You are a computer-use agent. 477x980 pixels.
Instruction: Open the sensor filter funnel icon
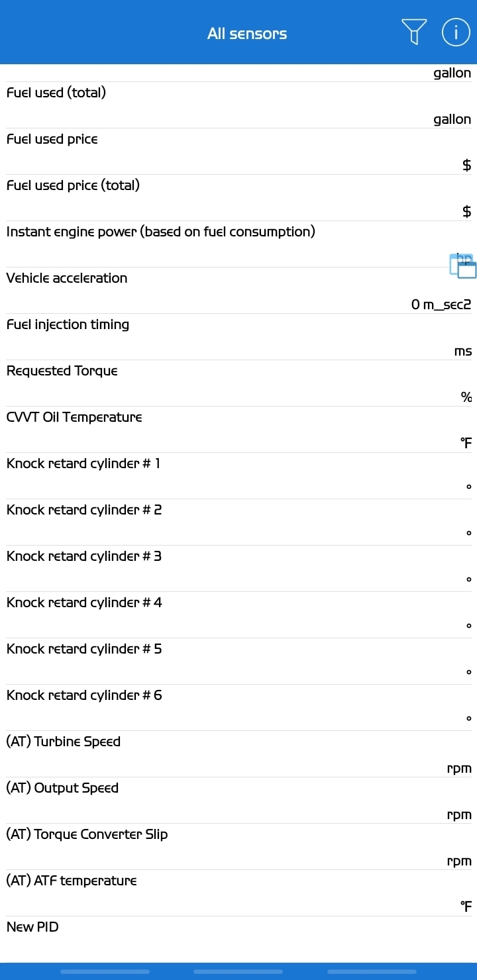point(414,32)
